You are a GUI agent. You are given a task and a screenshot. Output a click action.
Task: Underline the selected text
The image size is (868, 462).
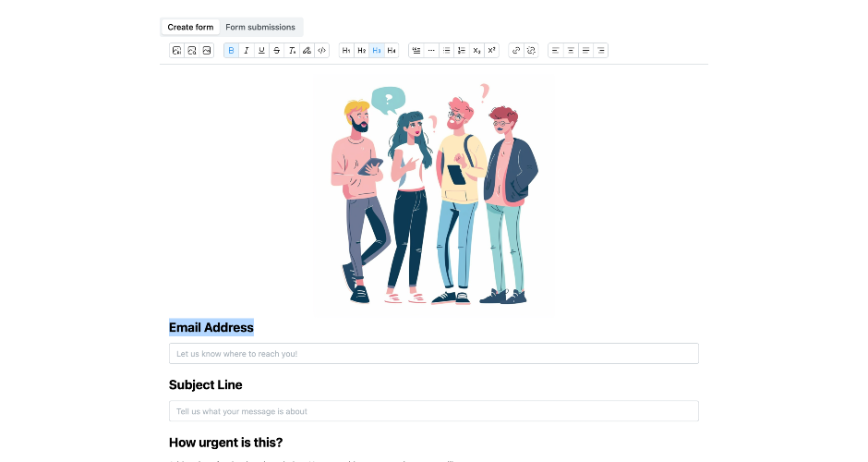coord(261,51)
